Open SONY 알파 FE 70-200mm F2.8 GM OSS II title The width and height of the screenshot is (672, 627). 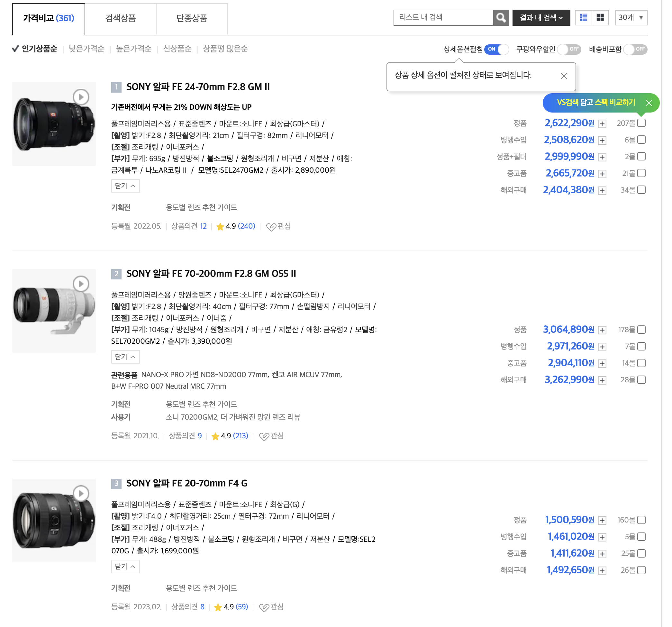pyautogui.click(x=211, y=274)
